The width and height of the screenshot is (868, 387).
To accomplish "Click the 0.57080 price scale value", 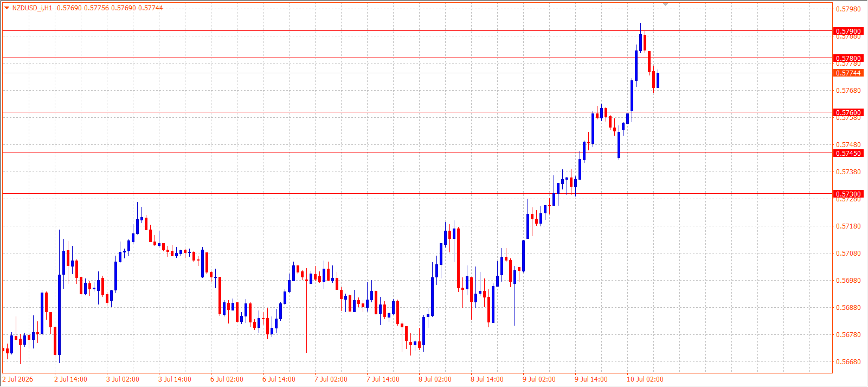I will [x=848, y=253].
